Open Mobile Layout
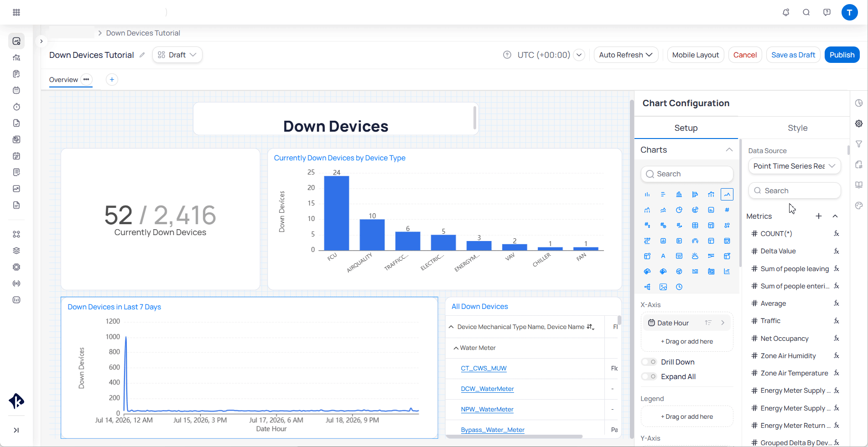Image resolution: width=868 pixels, height=447 pixels. [x=695, y=55]
